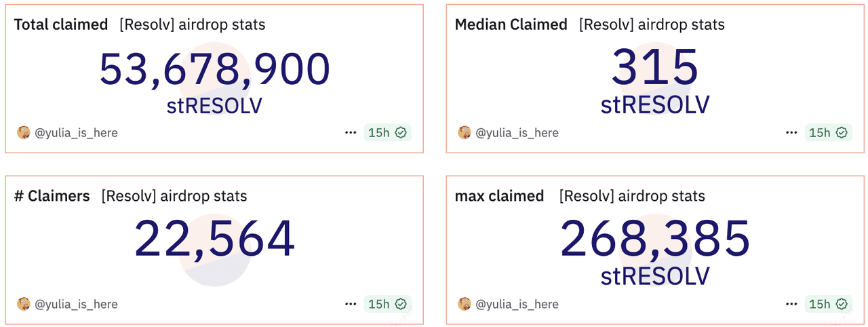Viewport: 868px width, 327px height.
Task: Click the 53,678,900 counter value
Action: pos(214,69)
